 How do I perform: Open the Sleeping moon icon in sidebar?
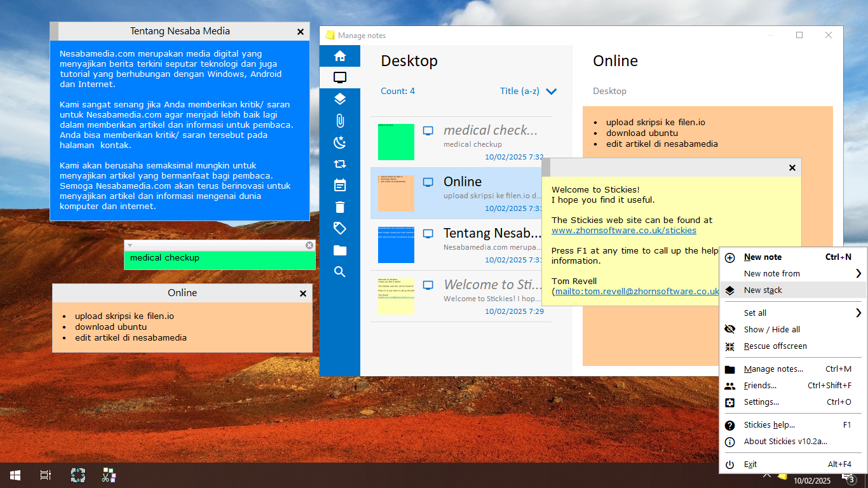click(x=340, y=142)
